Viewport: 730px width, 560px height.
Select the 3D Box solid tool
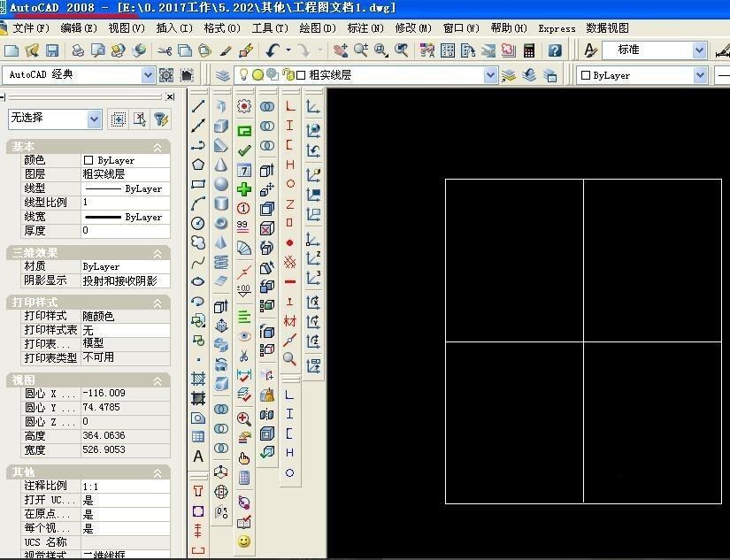tap(221, 126)
